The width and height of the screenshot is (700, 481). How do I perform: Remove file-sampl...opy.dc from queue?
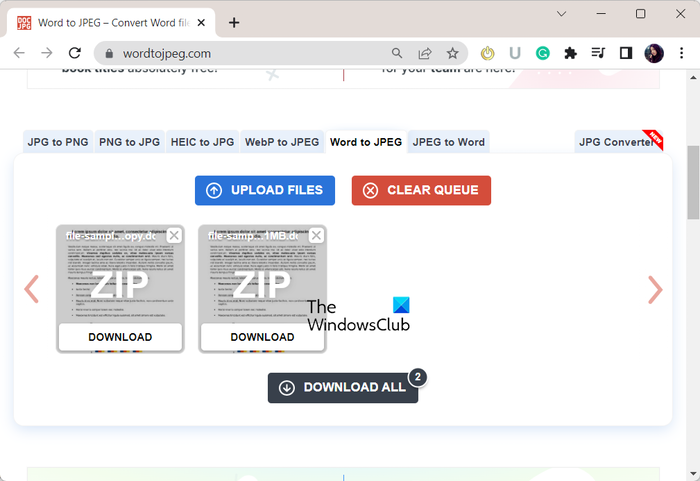click(174, 235)
